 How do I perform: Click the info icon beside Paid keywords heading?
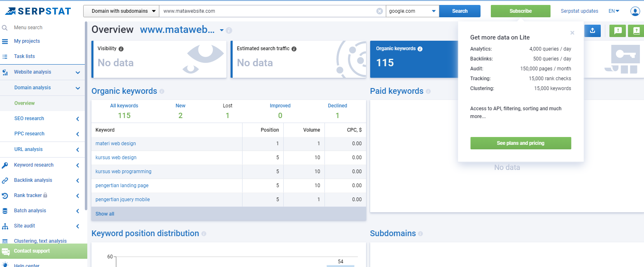(428, 91)
